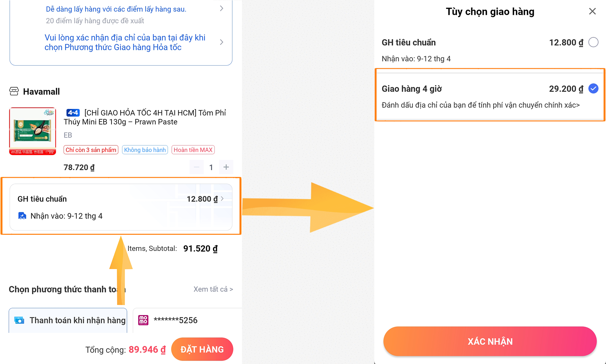Image resolution: width=606 pixels, height=364 pixels.
Task: Click the 4.4 sale badge icon
Action: (x=73, y=113)
